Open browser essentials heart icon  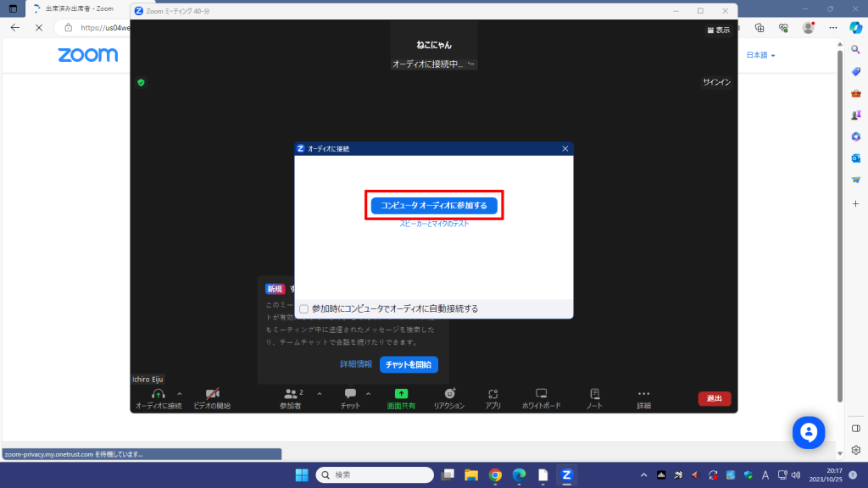(783, 28)
